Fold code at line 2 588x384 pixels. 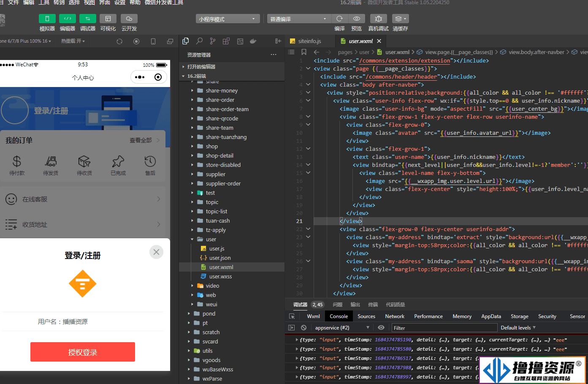click(x=308, y=68)
